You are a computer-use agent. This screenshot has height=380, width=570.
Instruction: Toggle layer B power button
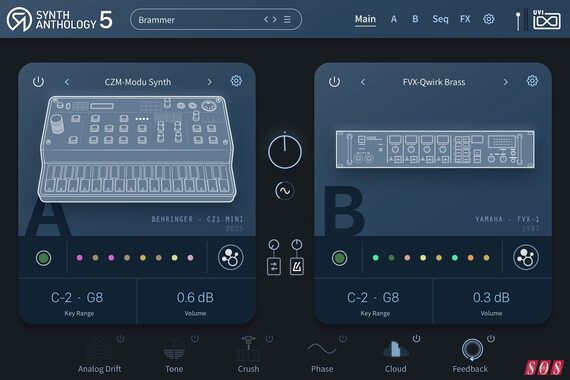(334, 81)
